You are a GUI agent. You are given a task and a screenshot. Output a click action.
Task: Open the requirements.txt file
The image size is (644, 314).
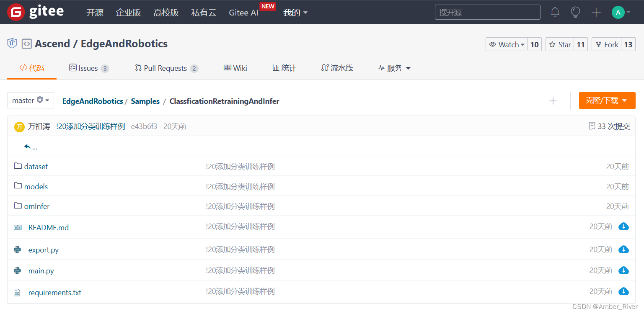click(x=55, y=293)
